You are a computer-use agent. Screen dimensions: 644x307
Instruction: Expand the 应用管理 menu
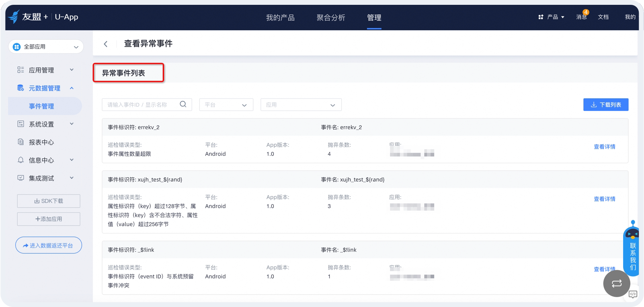45,70
